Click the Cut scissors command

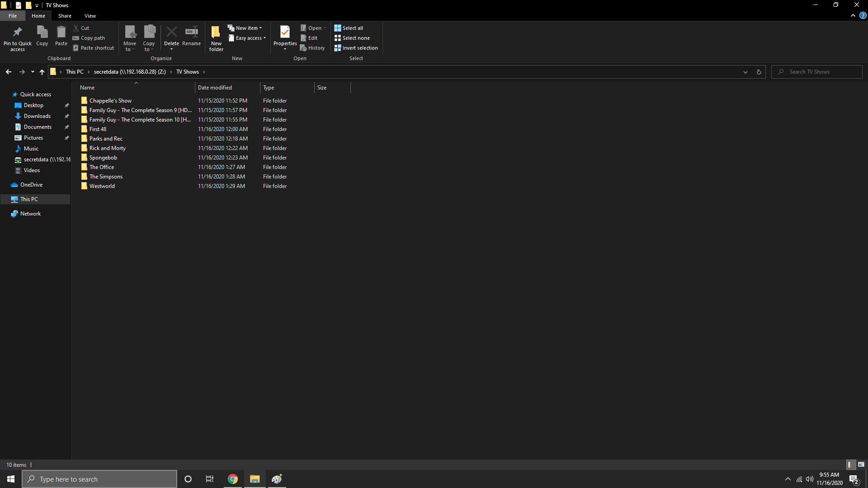[81, 28]
